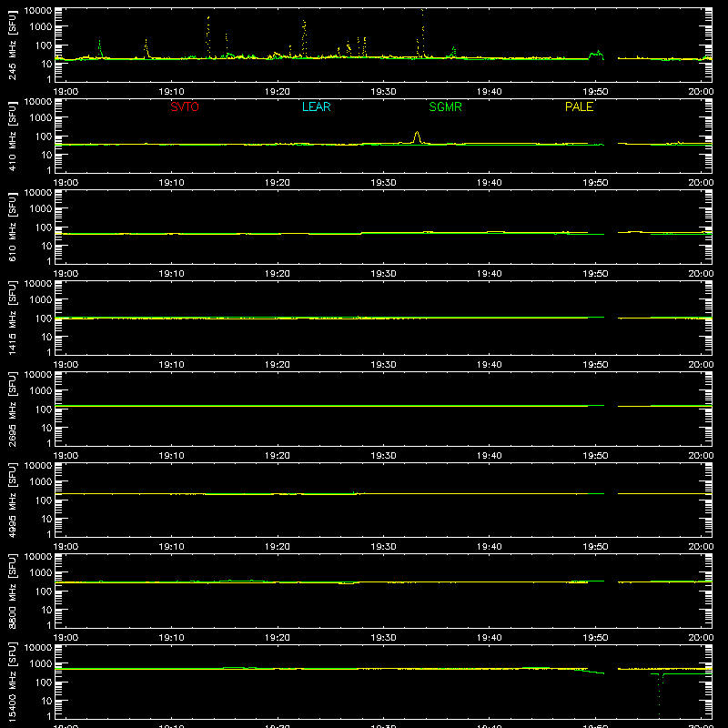The image size is (728, 728).
Task: Click the yellow PALE station label
Action: (579, 106)
